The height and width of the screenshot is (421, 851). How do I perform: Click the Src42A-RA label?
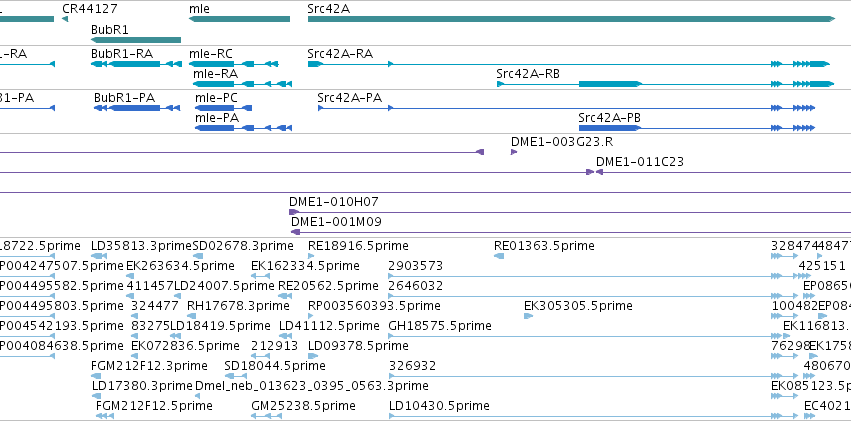point(340,54)
